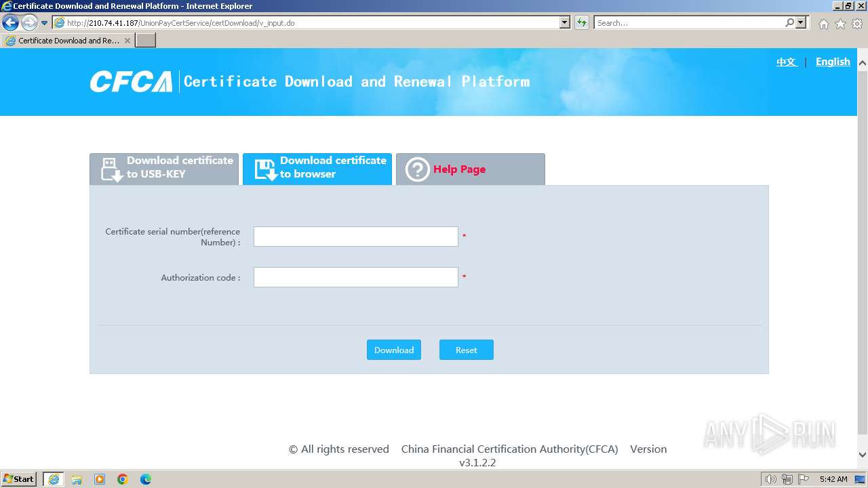The width and height of the screenshot is (868, 488).
Task: Click the China Financial Certification Authority text
Action: pos(509,449)
